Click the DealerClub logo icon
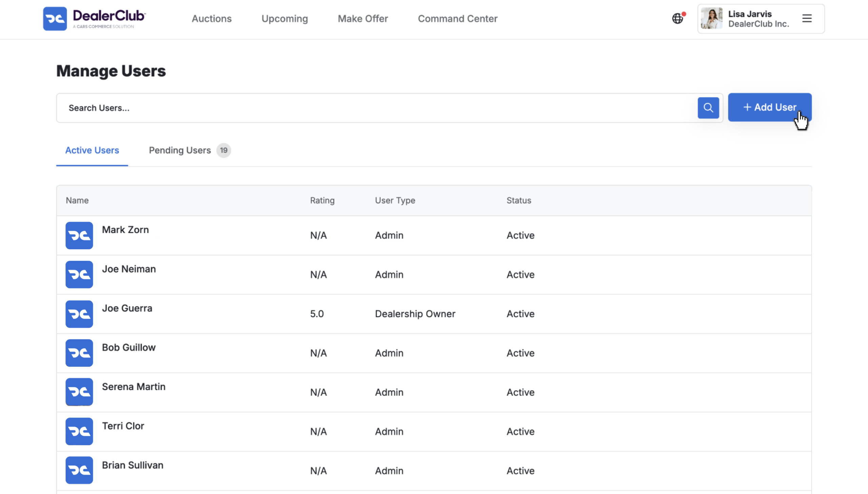The image size is (868, 494). pyautogui.click(x=55, y=19)
